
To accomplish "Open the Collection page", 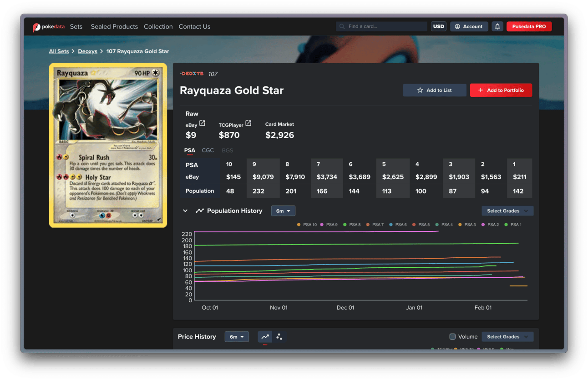I will [x=158, y=26].
